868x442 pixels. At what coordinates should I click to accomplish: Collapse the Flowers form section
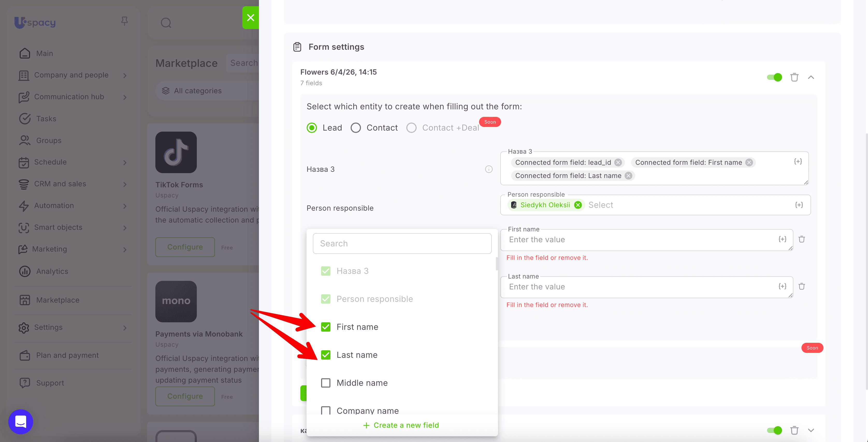pos(811,77)
